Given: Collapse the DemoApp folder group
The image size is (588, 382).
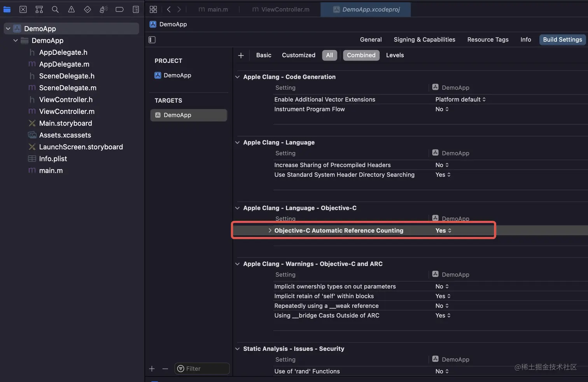Looking at the screenshot, I should [x=16, y=40].
